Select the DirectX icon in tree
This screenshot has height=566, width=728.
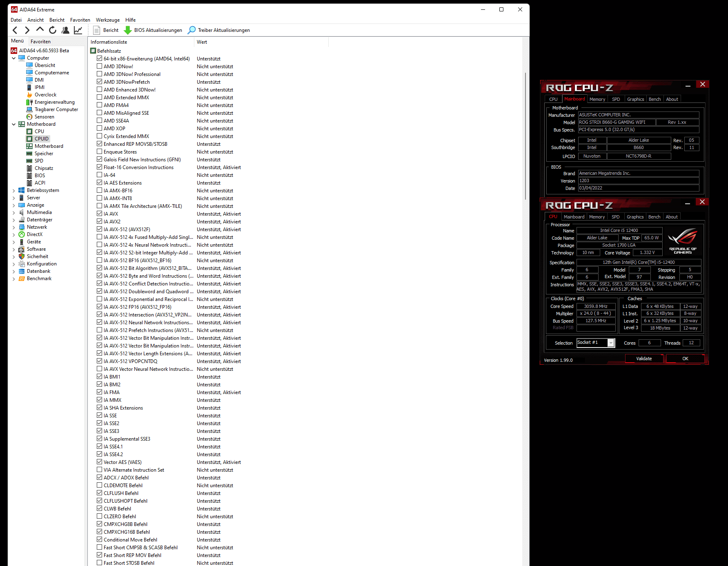click(22, 234)
